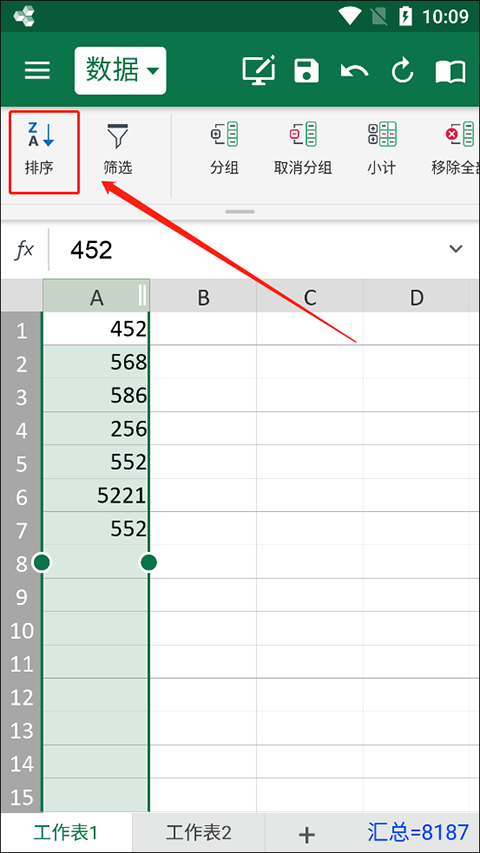Undo the last action
This screenshot has width=480, height=853.
(x=354, y=71)
